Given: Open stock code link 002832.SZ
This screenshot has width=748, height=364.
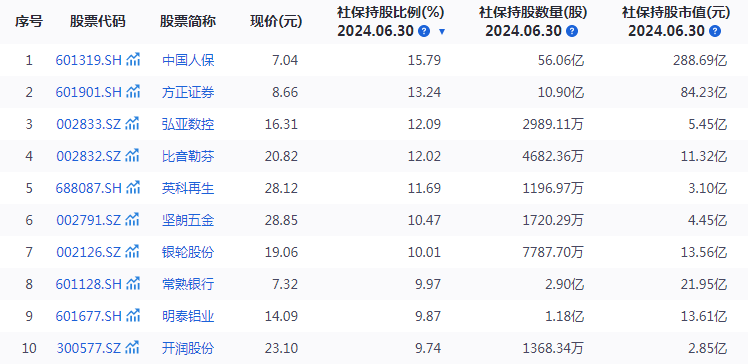Looking at the screenshot, I should [89, 156].
